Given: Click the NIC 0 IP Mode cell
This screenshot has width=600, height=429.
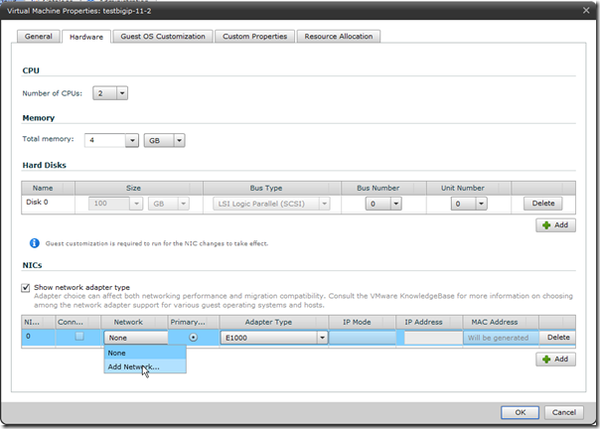Looking at the screenshot, I should click(362, 338).
